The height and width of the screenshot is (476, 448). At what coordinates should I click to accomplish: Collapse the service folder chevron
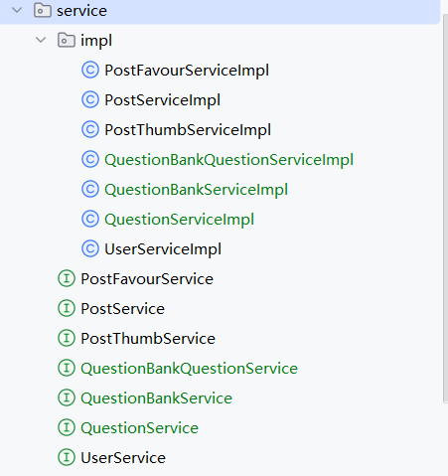point(17,10)
